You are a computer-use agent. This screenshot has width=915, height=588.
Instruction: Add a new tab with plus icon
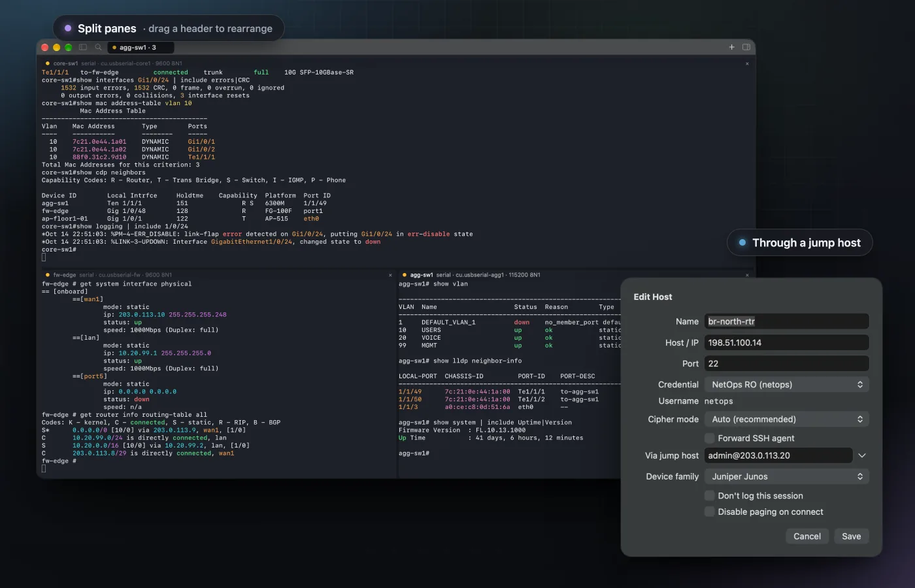731,47
